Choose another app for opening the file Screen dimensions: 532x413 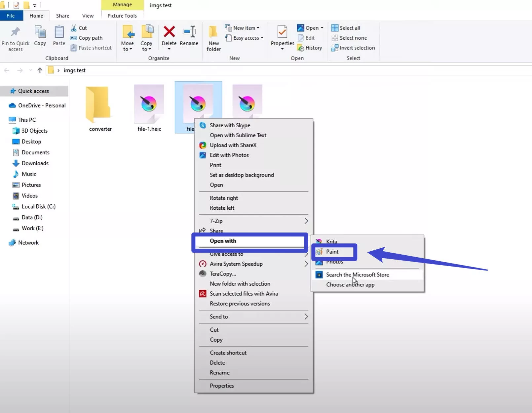[x=350, y=285]
